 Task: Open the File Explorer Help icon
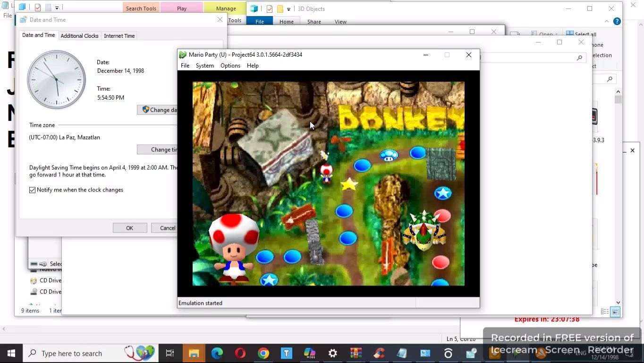(x=617, y=21)
